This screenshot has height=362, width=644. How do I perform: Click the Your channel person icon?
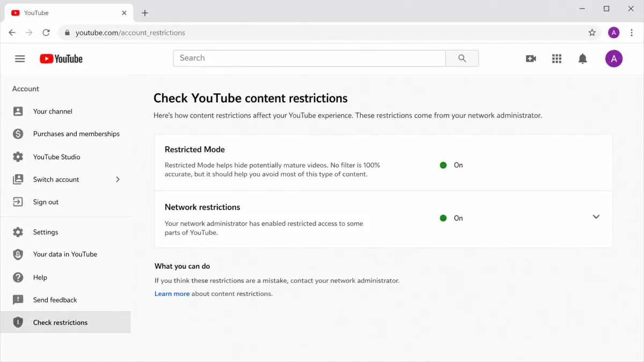[x=18, y=111]
